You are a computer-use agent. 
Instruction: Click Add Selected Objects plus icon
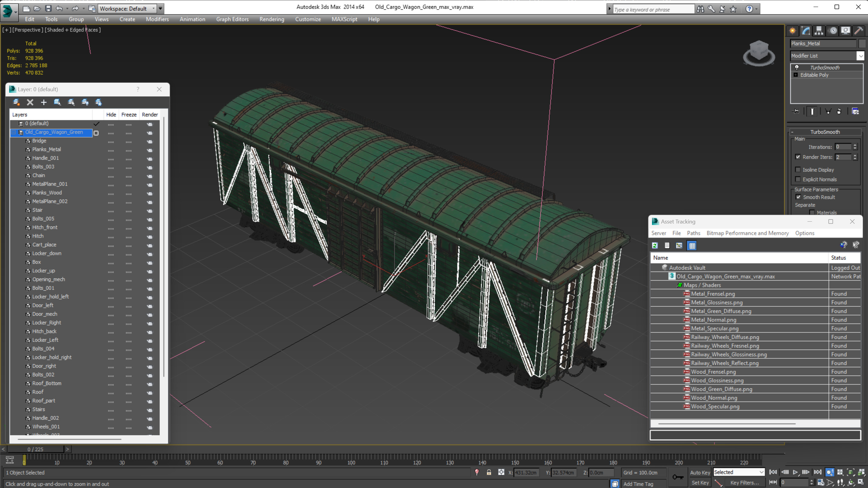(44, 102)
